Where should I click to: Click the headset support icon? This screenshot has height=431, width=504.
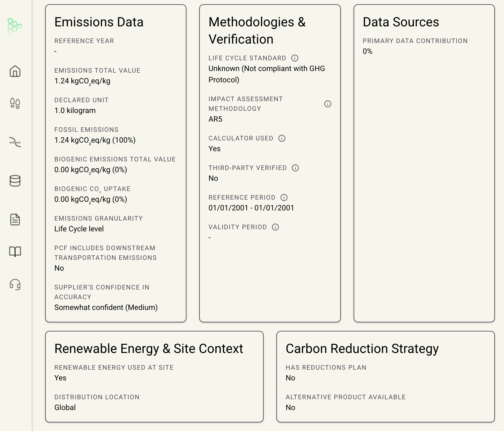(x=15, y=284)
